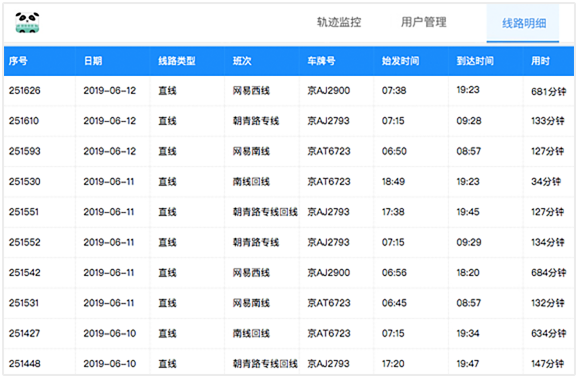Screen dimensions: 578x378
Task: Click the 序号 column header
Action: pyautogui.click(x=18, y=61)
